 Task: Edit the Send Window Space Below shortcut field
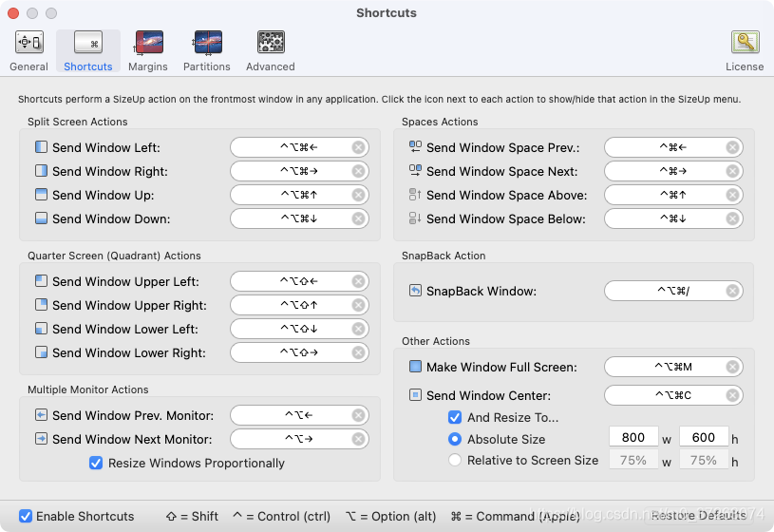673,218
